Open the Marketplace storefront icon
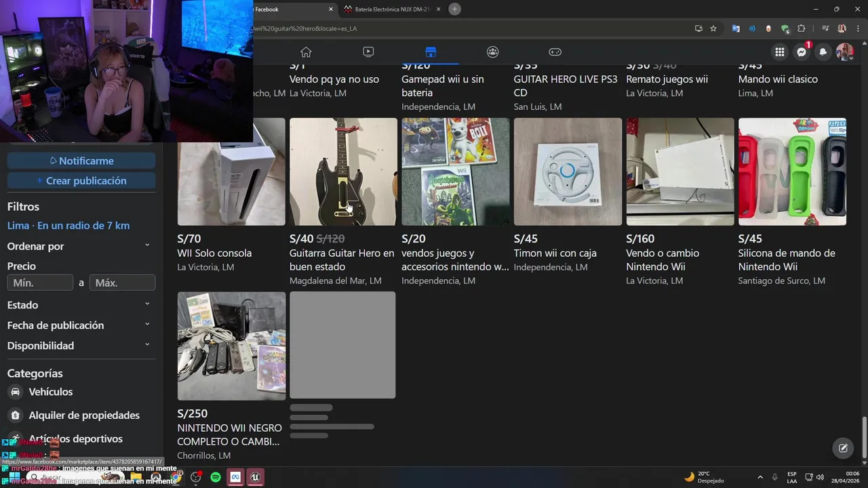 431,52
